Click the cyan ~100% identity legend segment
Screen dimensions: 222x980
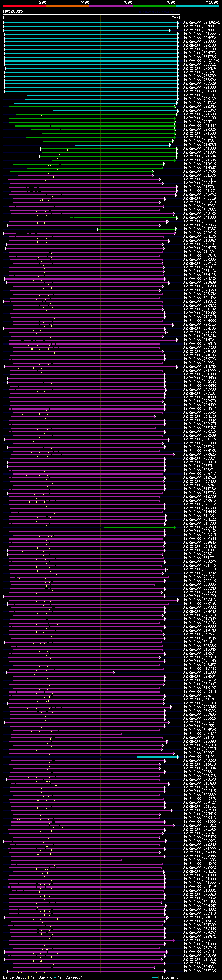(x=197, y=6)
